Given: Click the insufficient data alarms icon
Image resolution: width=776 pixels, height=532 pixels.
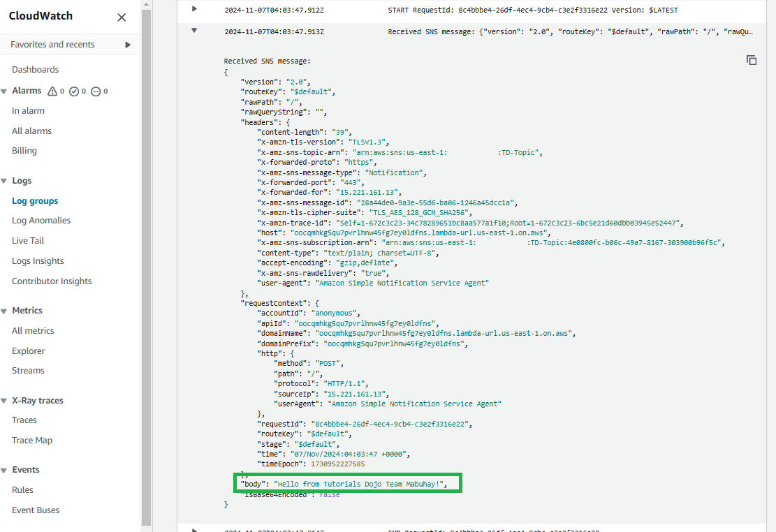Looking at the screenshot, I should coord(96,91).
